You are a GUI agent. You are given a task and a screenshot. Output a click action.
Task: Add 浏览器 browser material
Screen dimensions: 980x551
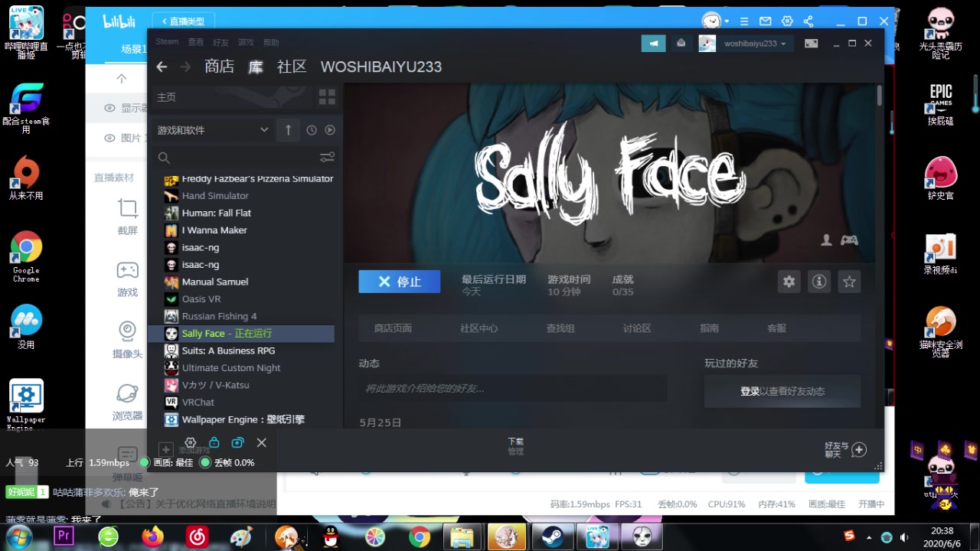click(128, 403)
